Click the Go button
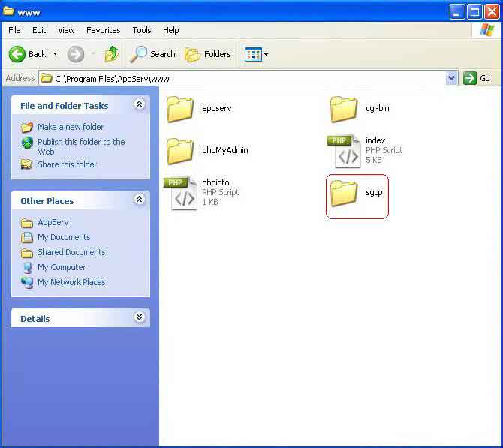This screenshot has height=448, width=503. (x=477, y=78)
